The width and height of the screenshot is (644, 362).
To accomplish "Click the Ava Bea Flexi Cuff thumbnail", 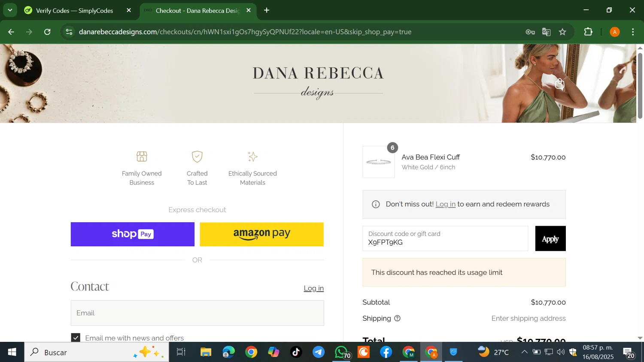I will tap(379, 162).
